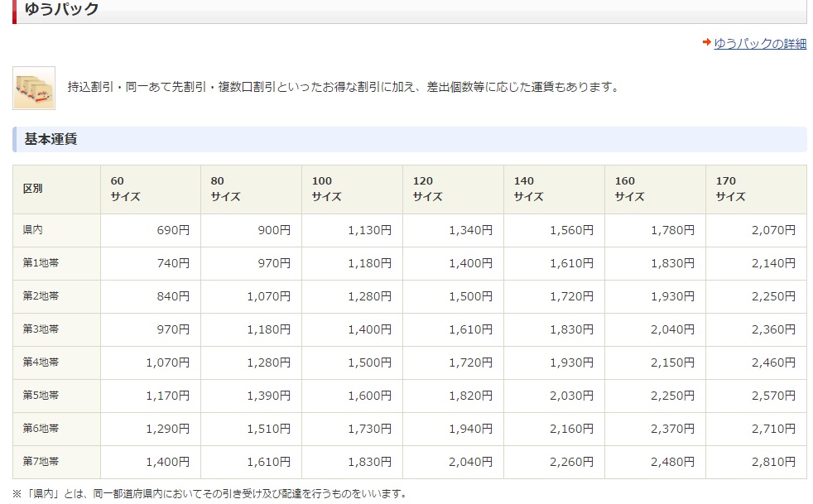Select the 第1地帯 row label
813x504 pixels.
pos(56,263)
